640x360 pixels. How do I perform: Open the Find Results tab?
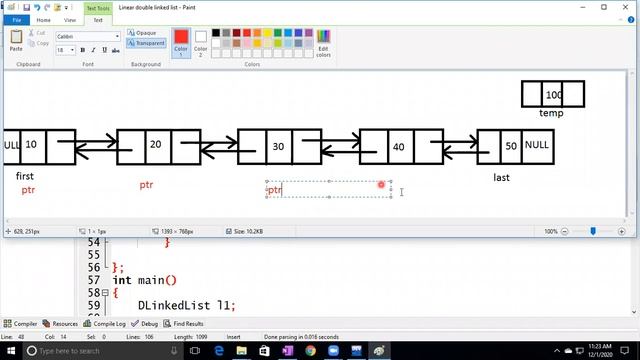[183, 324]
